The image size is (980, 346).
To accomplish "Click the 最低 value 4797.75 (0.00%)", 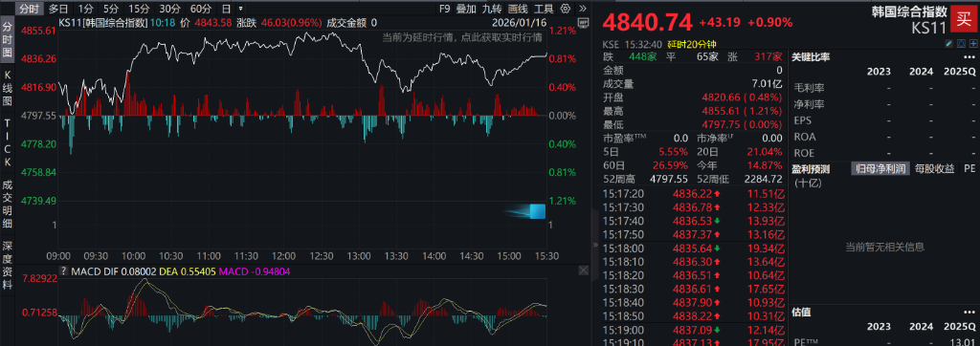I will tap(742, 124).
